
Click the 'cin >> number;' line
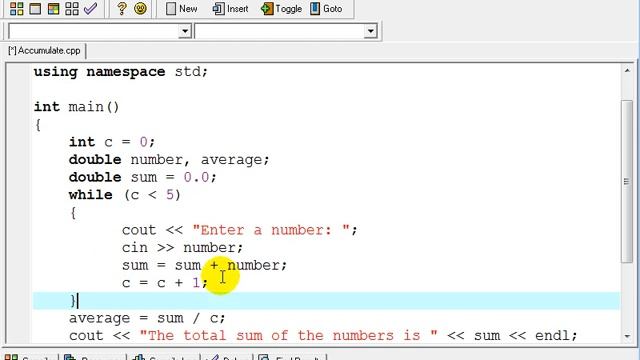[182, 248]
